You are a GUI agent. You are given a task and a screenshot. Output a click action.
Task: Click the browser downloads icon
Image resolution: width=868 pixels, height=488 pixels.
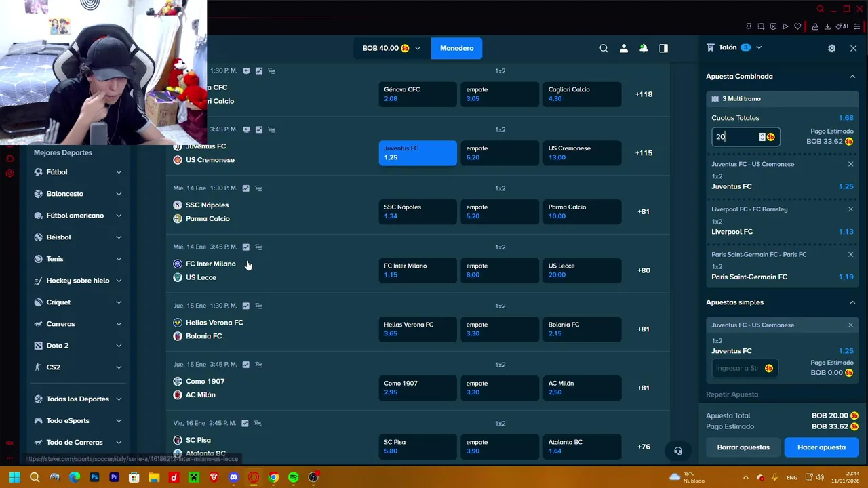click(827, 26)
